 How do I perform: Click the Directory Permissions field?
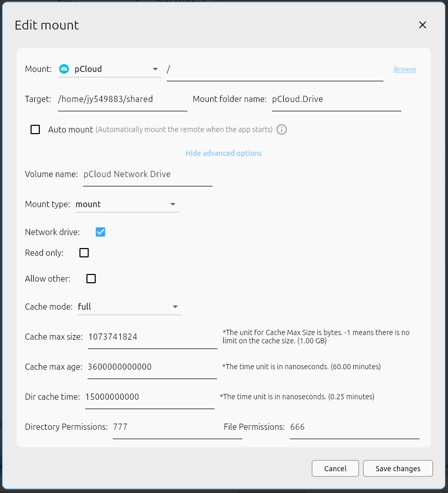click(177, 427)
